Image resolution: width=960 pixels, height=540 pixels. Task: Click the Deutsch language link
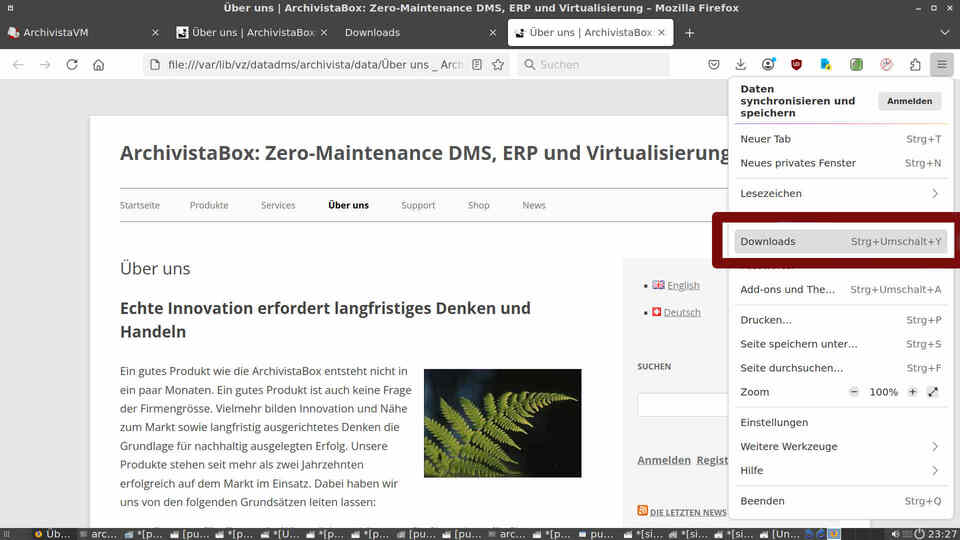point(681,312)
